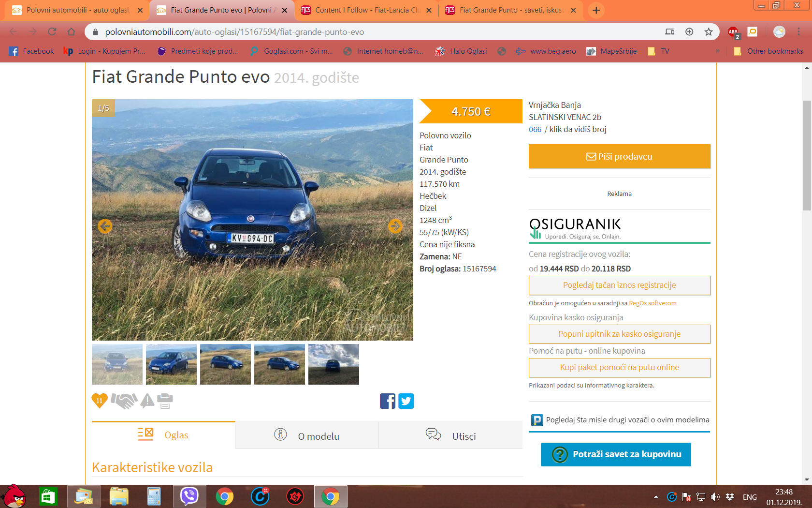Open the Login - Kupujem Pr... bookmark
This screenshot has width=812, height=508.
pos(104,51)
